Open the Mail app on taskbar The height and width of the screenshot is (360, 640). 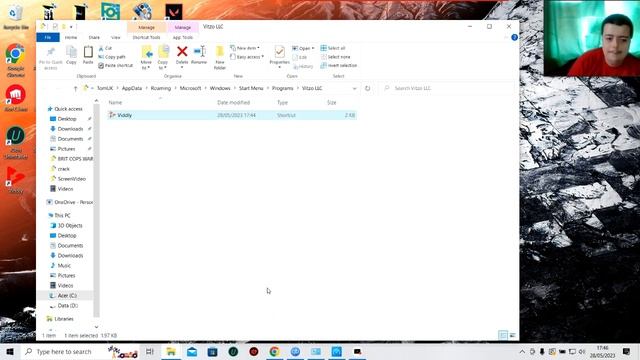pyautogui.click(x=192, y=351)
